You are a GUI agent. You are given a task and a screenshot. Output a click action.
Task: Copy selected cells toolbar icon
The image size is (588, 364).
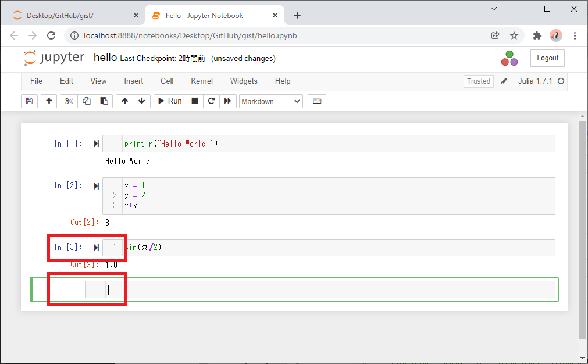(x=87, y=101)
